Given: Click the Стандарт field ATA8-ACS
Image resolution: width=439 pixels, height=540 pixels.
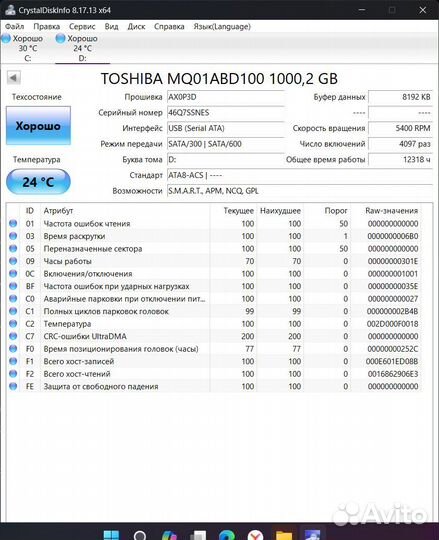Looking at the screenshot, I should (300, 175).
